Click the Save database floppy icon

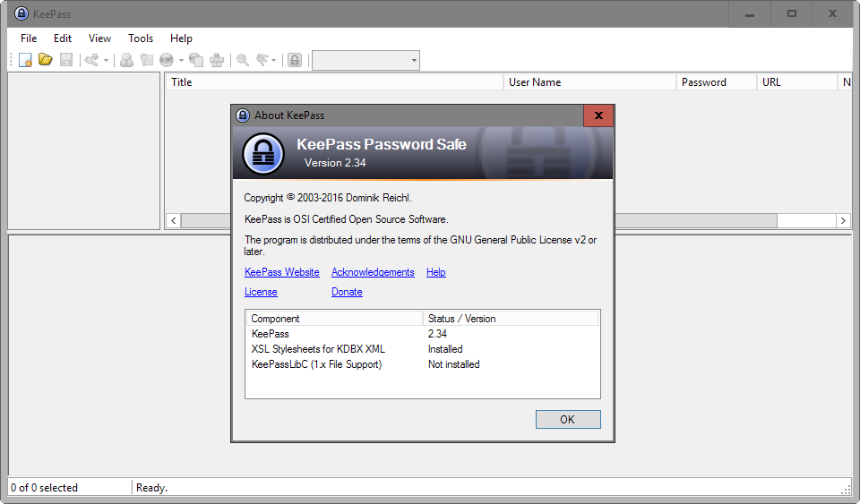point(66,60)
